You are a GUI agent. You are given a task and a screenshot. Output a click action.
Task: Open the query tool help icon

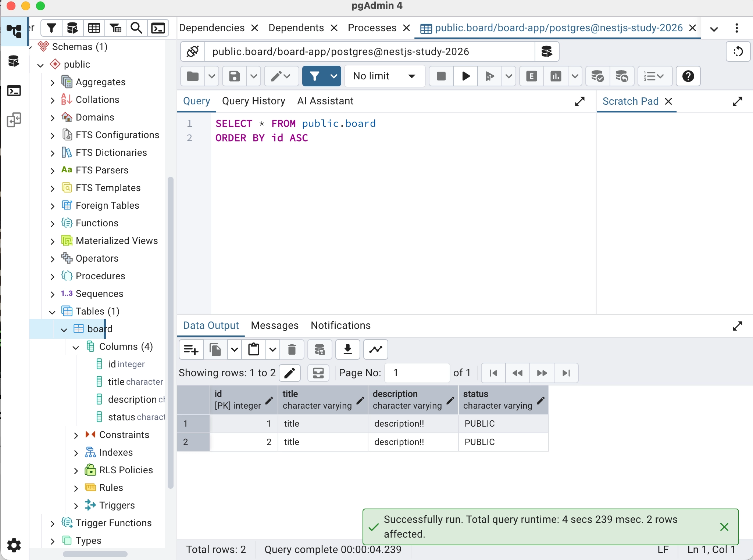(688, 76)
